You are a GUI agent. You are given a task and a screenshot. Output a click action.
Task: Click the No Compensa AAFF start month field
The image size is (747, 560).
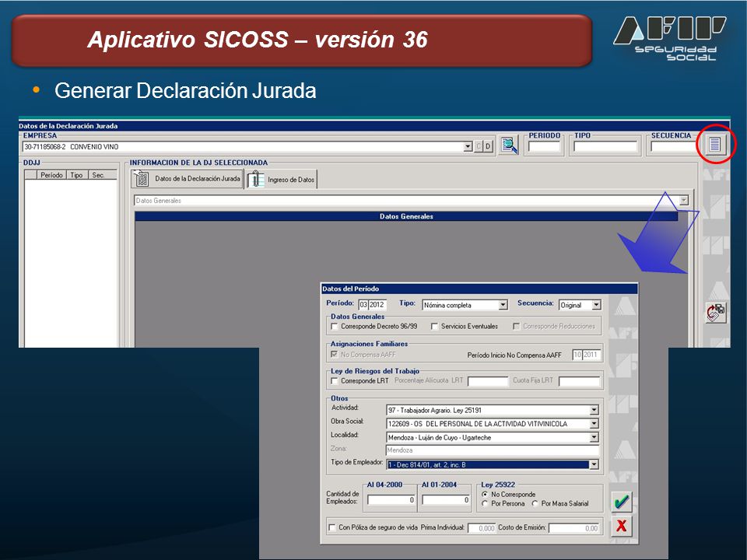(x=577, y=355)
